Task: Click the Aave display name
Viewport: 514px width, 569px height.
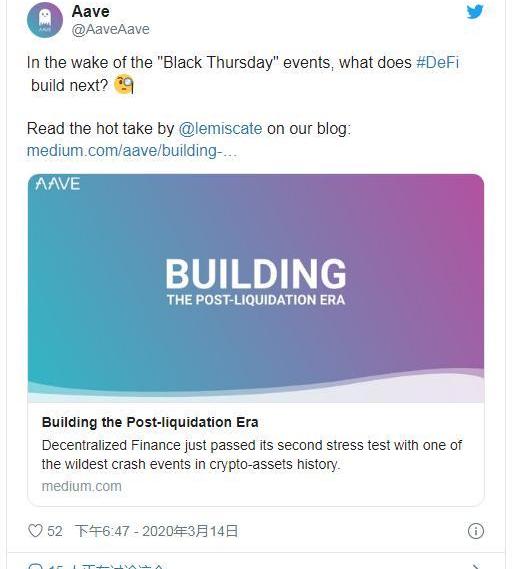Action: 90,11
